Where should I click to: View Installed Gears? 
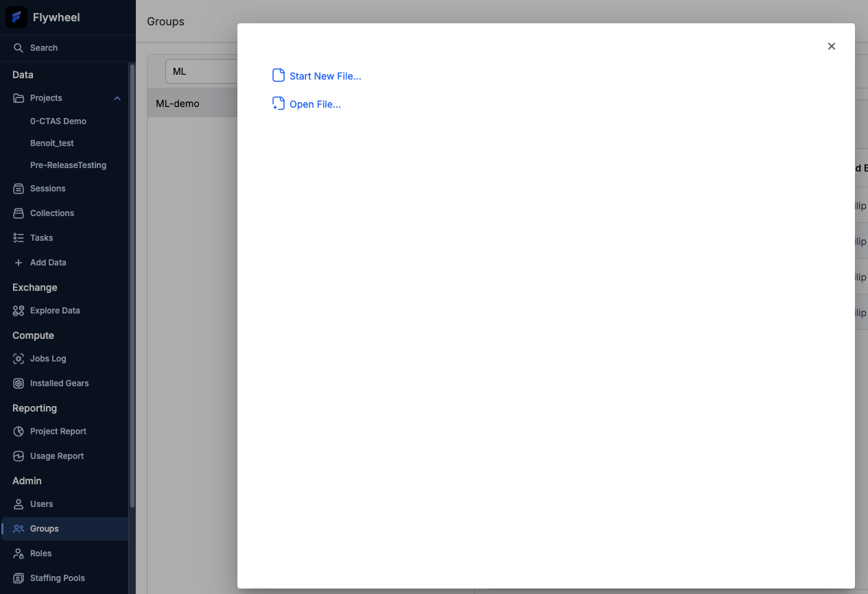pyautogui.click(x=18, y=383)
